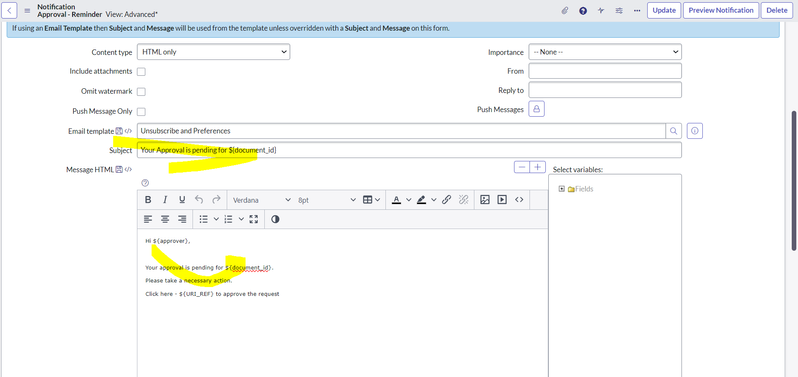
Task: Click the Undo arrow in editor
Action: pyautogui.click(x=199, y=200)
